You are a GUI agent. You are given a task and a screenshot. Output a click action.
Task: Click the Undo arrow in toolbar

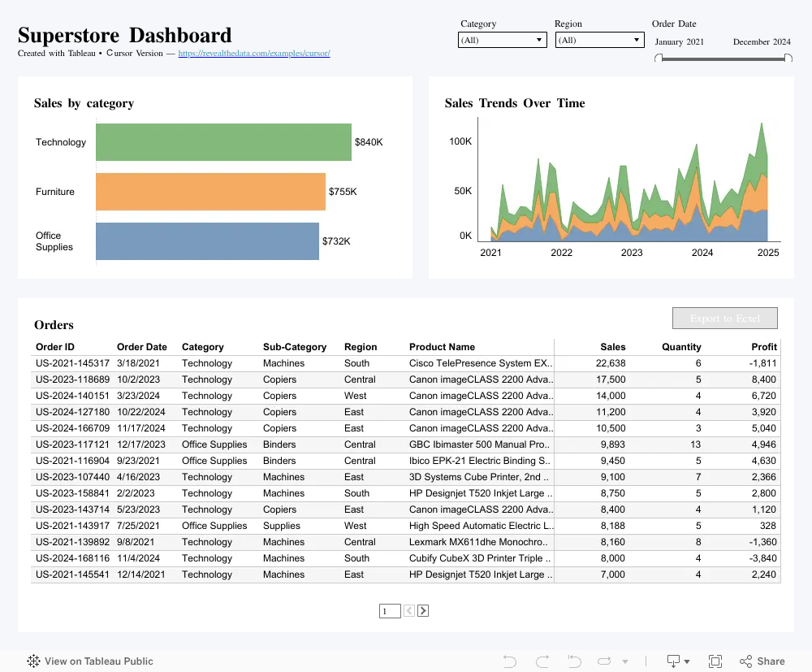pos(510,661)
